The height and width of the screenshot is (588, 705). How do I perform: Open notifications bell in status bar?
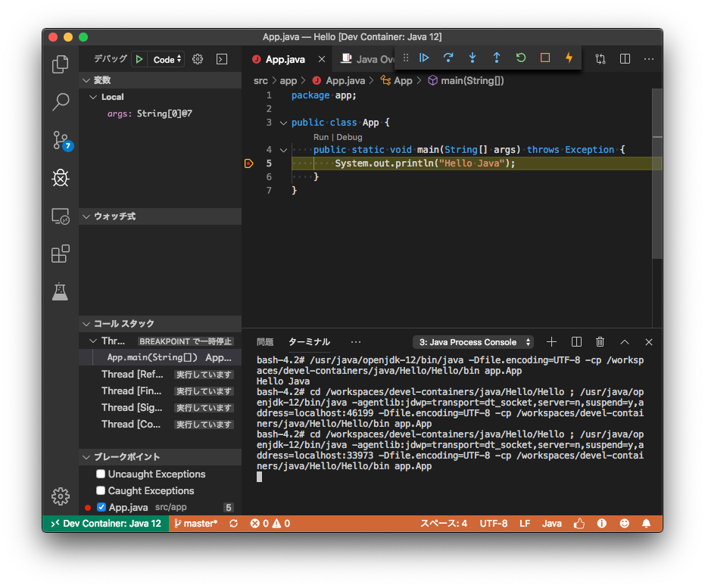tap(646, 524)
